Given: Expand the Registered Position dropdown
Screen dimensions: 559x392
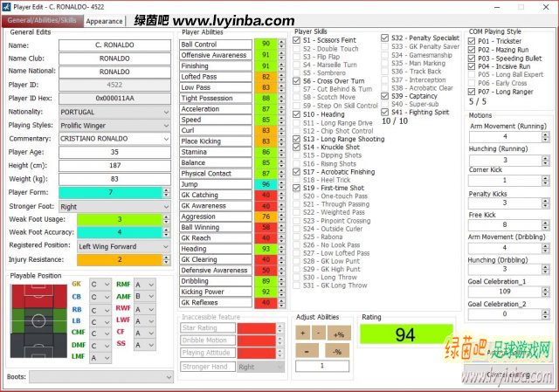Looking at the screenshot, I should (x=124, y=246).
